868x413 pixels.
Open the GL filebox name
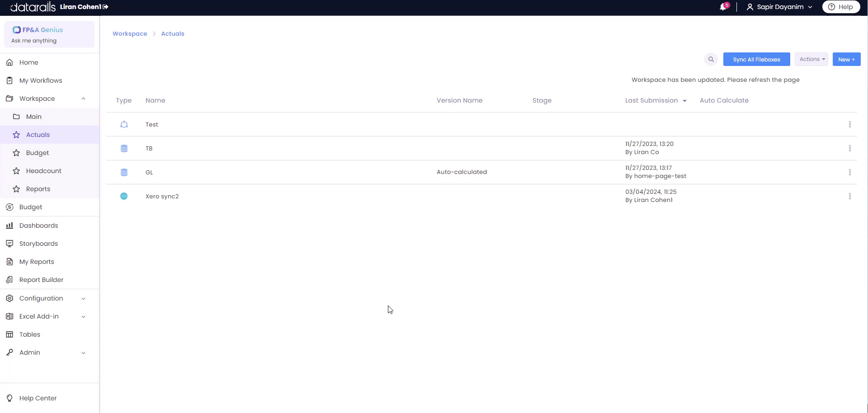(149, 172)
